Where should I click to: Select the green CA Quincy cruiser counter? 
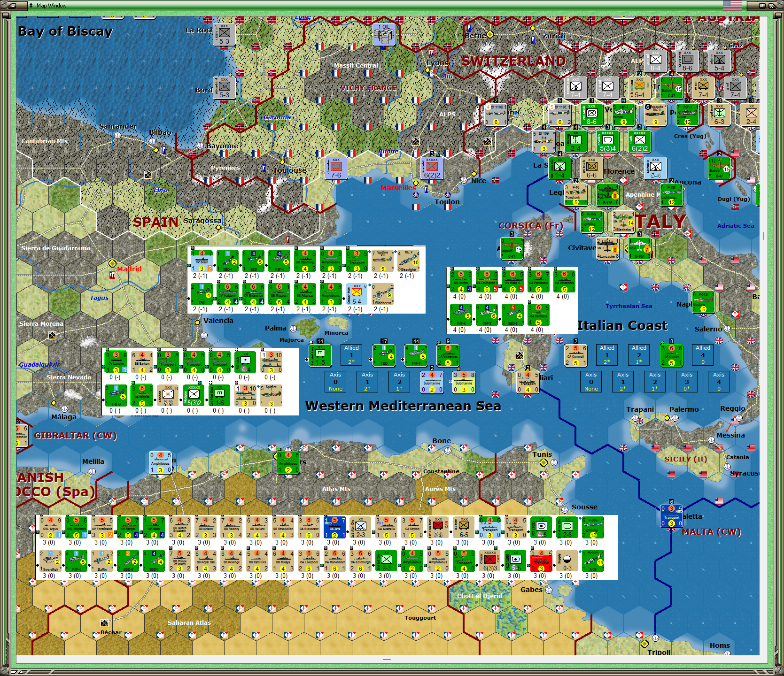pos(671,355)
